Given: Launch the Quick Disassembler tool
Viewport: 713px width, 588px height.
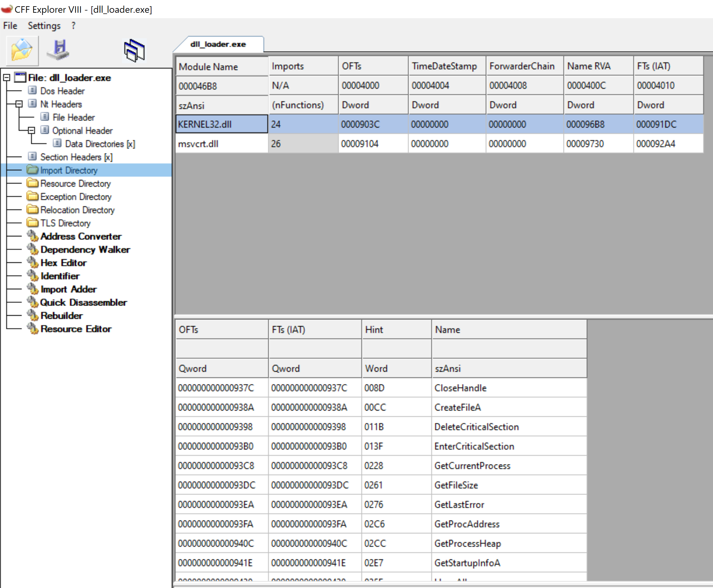Looking at the screenshot, I should click(x=83, y=303).
